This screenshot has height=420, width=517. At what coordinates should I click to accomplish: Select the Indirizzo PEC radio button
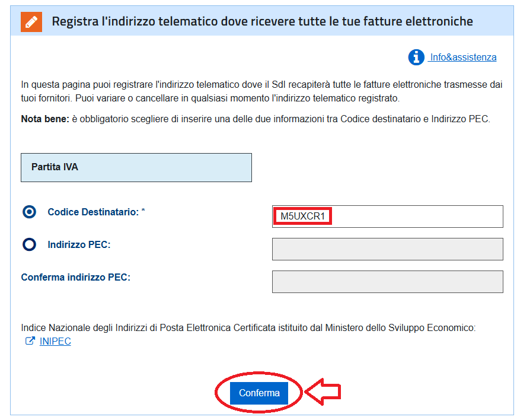pos(29,244)
